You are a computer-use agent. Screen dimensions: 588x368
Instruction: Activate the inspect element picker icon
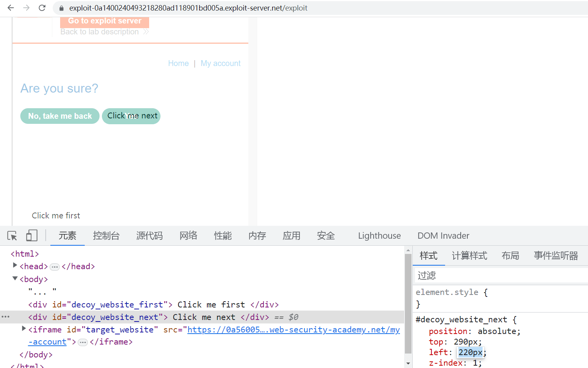pyautogui.click(x=12, y=236)
